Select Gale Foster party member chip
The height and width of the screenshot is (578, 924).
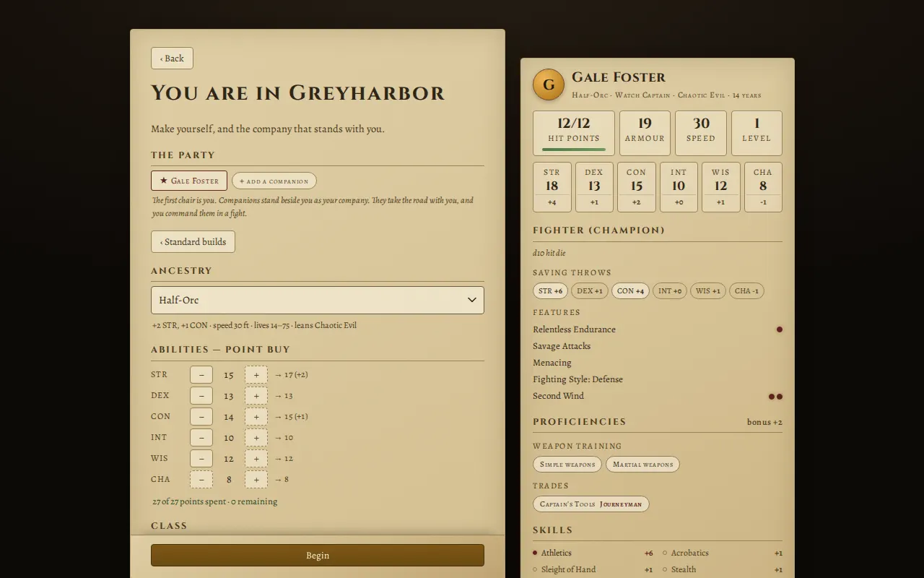[189, 181]
